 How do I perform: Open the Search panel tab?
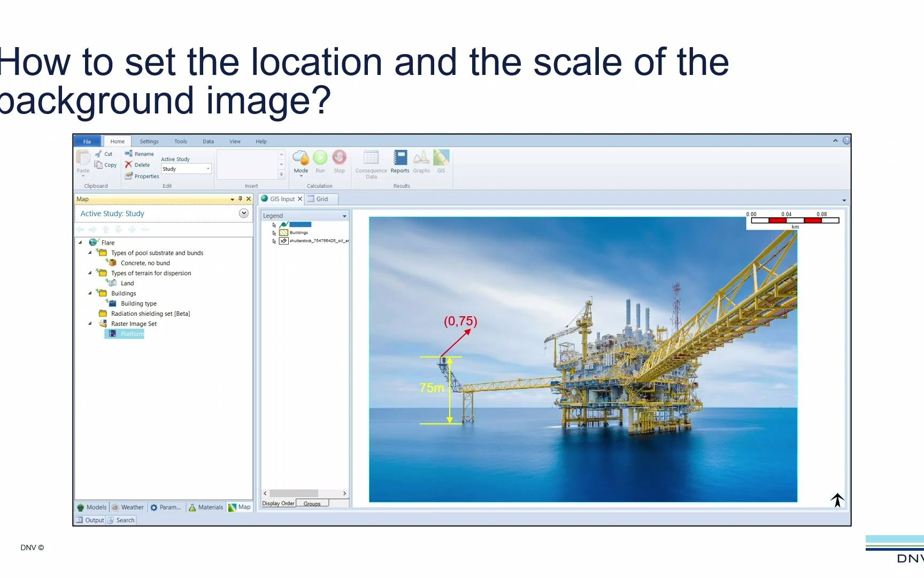(x=121, y=520)
